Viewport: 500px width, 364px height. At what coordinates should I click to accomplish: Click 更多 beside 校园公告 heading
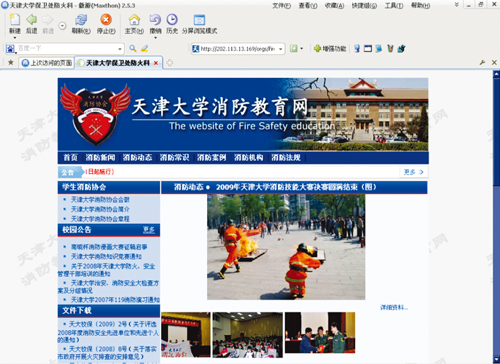(x=149, y=230)
